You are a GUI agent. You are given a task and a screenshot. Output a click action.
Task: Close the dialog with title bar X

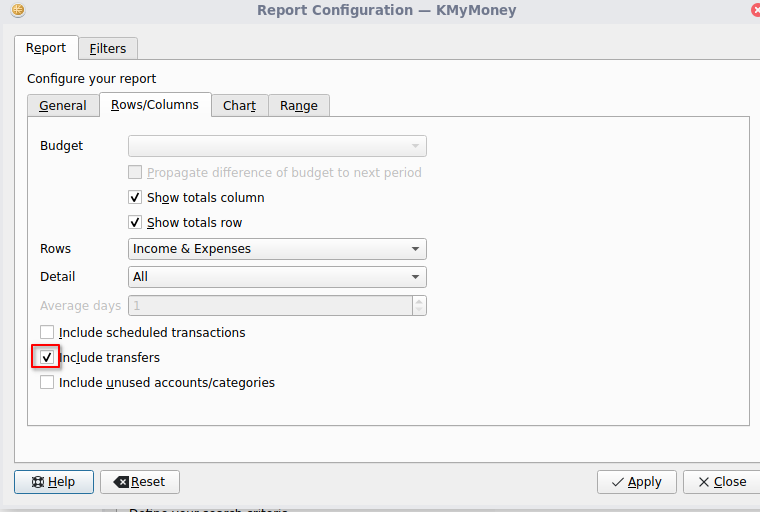point(754,10)
